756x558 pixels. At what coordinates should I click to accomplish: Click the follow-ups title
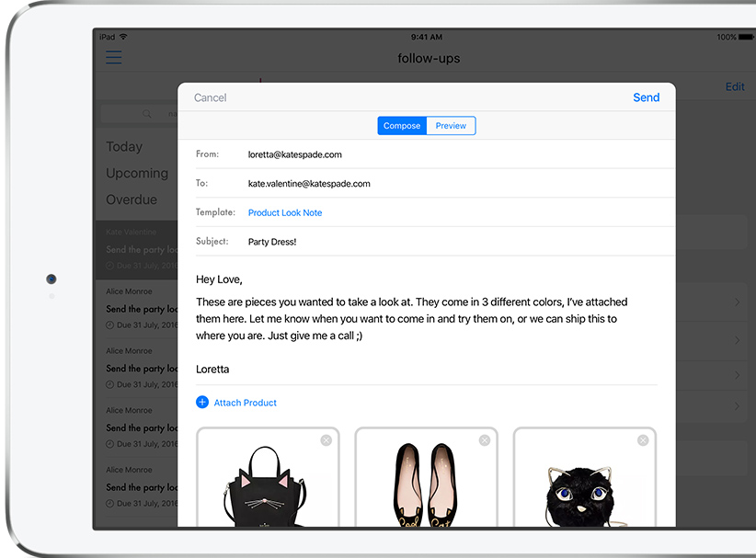pos(429,58)
